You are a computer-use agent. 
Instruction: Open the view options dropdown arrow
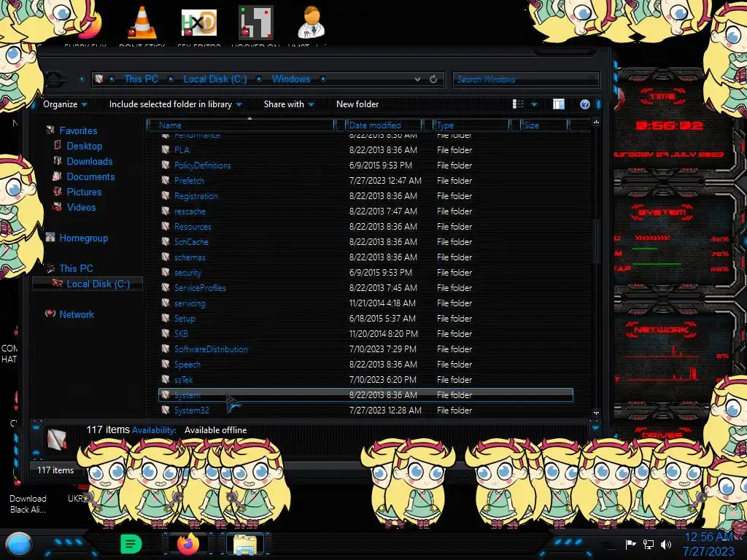(x=534, y=104)
